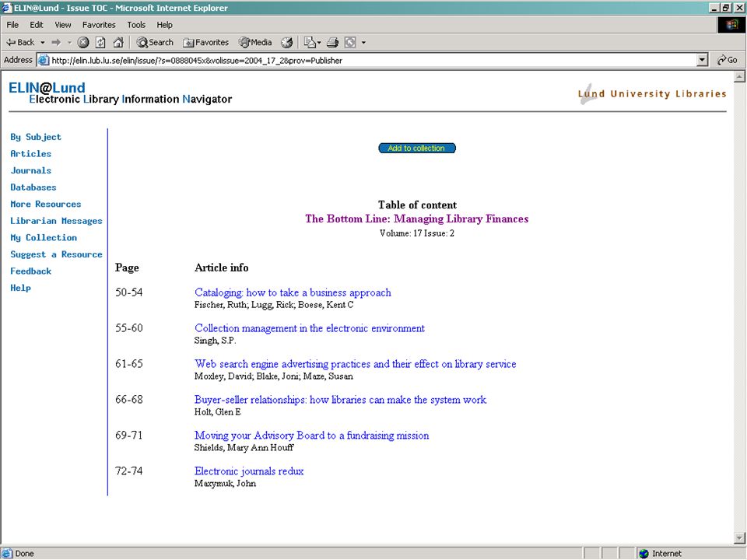The width and height of the screenshot is (747, 560).
Task: Stop page loading with Stop icon
Action: pyautogui.click(x=83, y=42)
